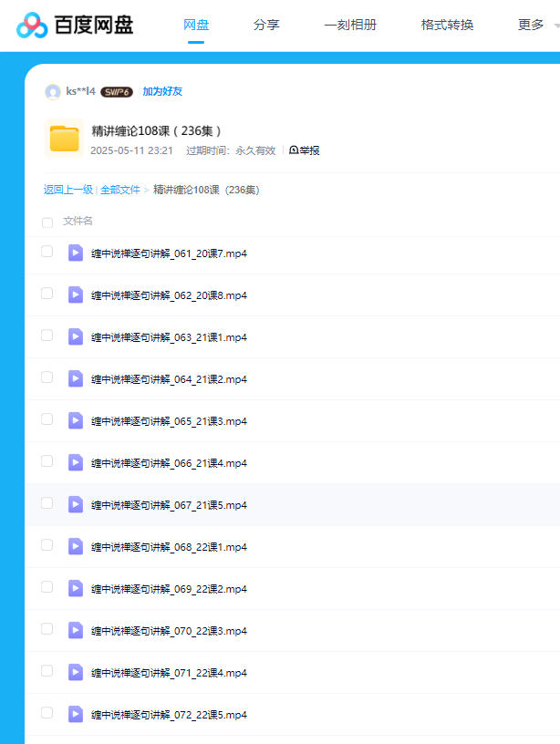The image size is (560, 744).
Task: Tick the checkbox for 070_22课3.mp4
Action: [x=47, y=629]
